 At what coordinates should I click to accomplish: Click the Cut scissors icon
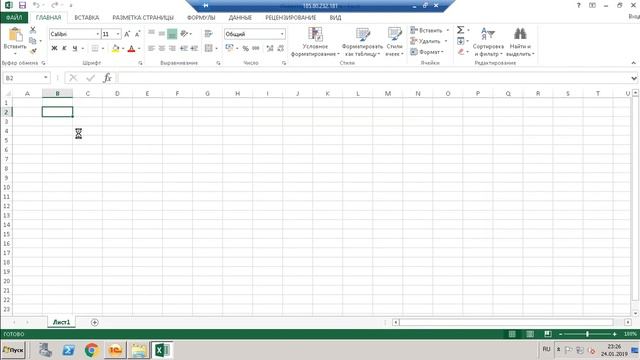(x=33, y=30)
